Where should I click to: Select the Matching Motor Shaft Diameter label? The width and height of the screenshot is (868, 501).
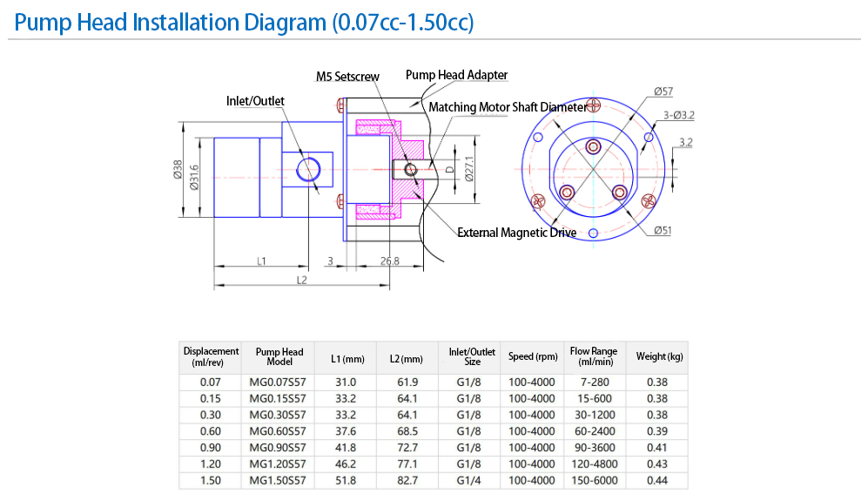(508, 107)
